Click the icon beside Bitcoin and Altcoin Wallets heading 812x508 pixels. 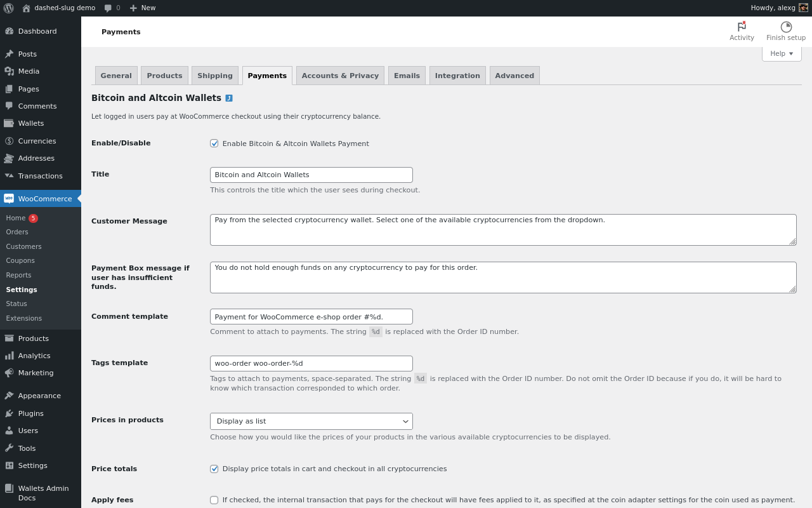coord(229,98)
